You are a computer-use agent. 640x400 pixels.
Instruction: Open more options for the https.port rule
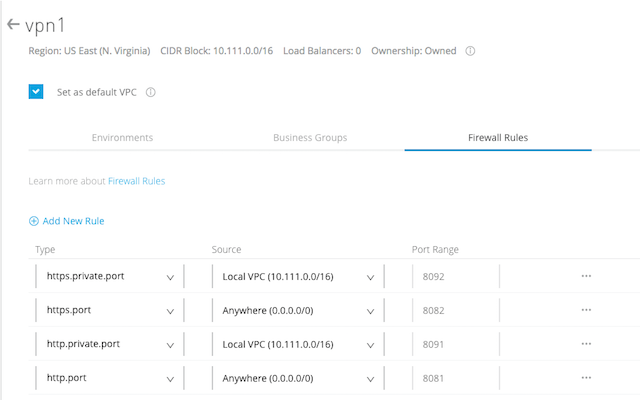pos(586,310)
